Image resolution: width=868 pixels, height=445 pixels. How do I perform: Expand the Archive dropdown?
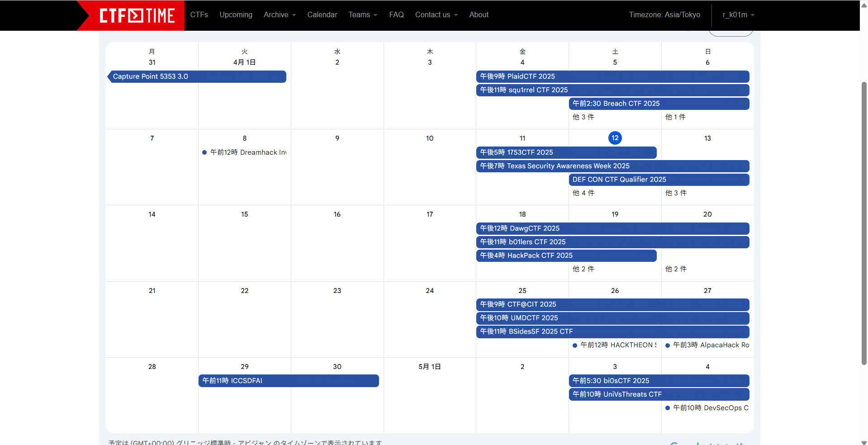click(x=280, y=15)
